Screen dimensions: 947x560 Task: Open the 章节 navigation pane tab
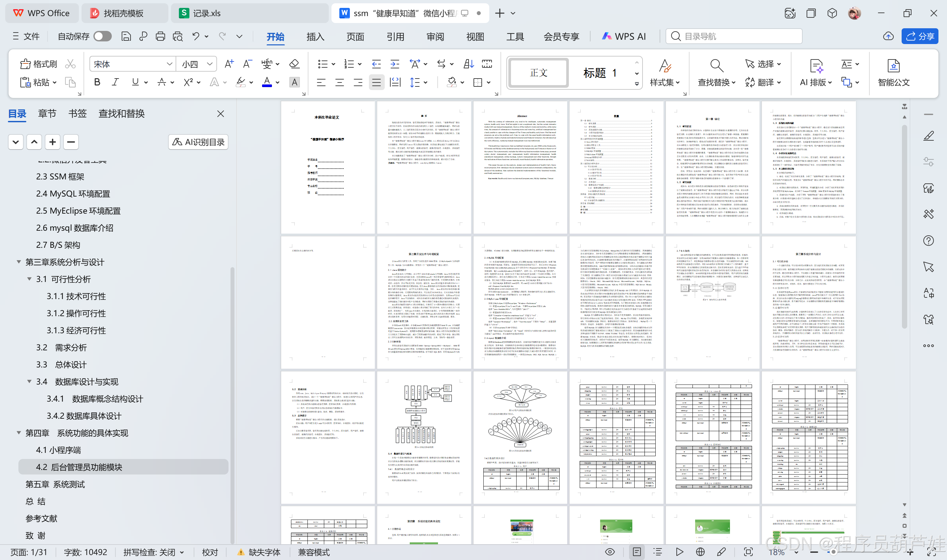coord(47,114)
